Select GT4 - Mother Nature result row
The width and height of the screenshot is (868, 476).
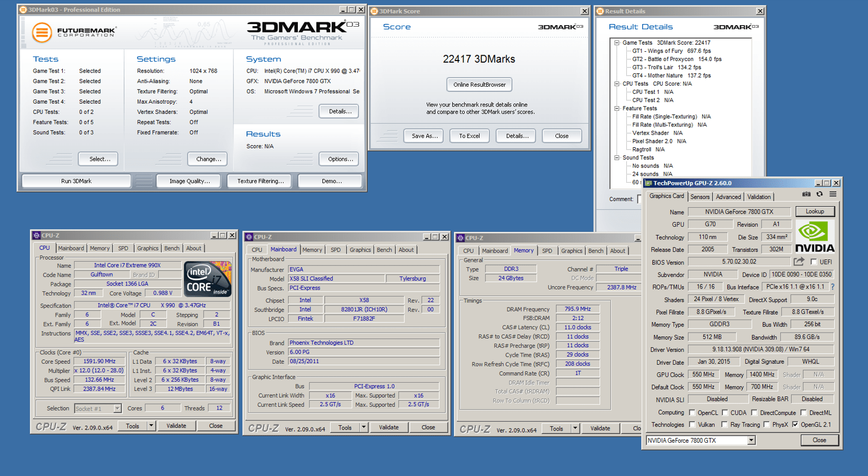pos(672,76)
